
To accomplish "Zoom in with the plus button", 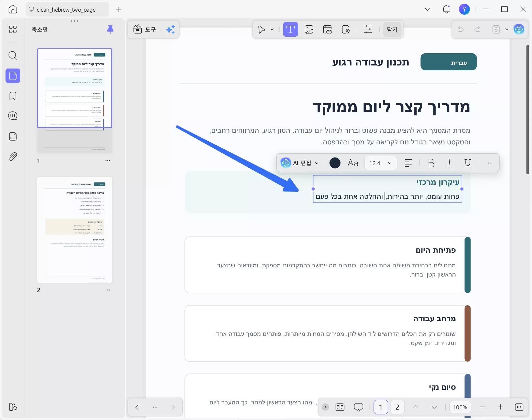I will tap(500, 407).
